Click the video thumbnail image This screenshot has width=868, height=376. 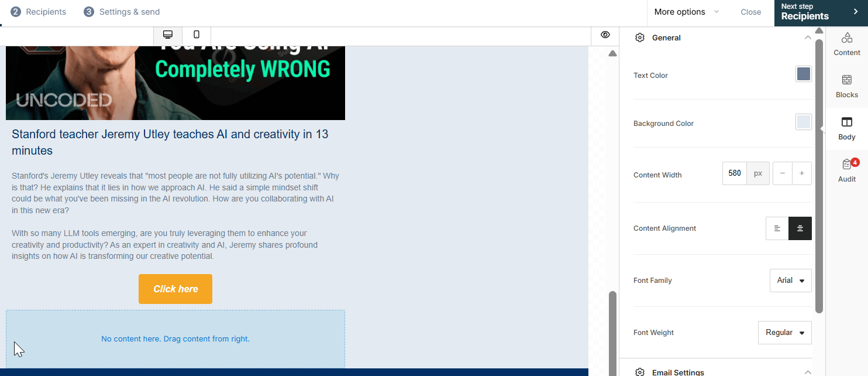(x=175, y=83)
